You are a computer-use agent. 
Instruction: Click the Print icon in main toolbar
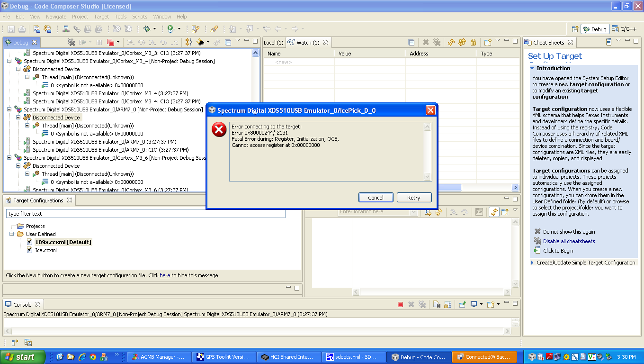tap(22, 29)
